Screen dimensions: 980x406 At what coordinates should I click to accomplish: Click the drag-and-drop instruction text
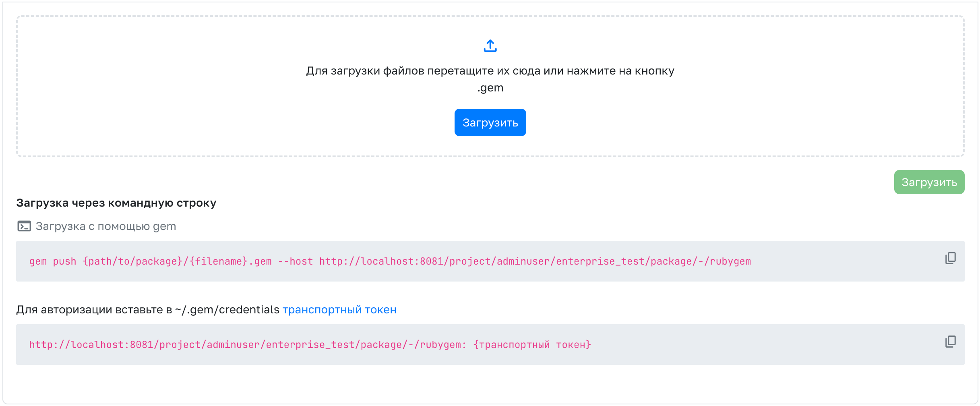(x=490, y=70)
